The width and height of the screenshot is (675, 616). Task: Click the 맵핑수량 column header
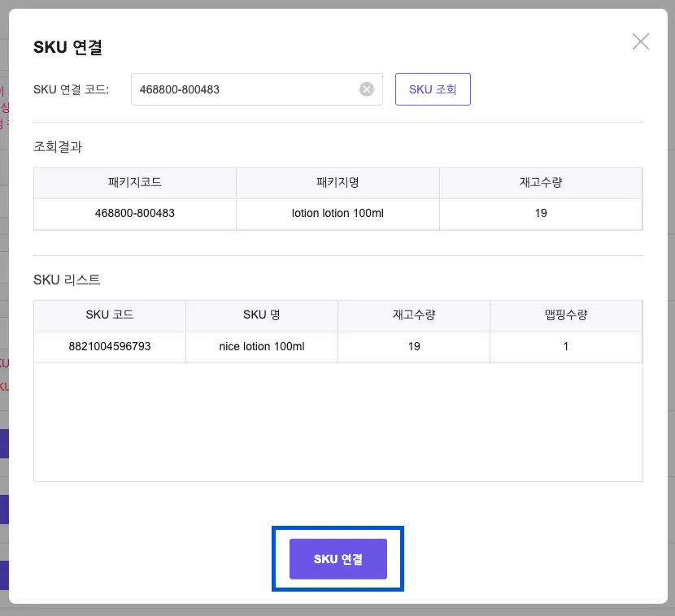566,315
